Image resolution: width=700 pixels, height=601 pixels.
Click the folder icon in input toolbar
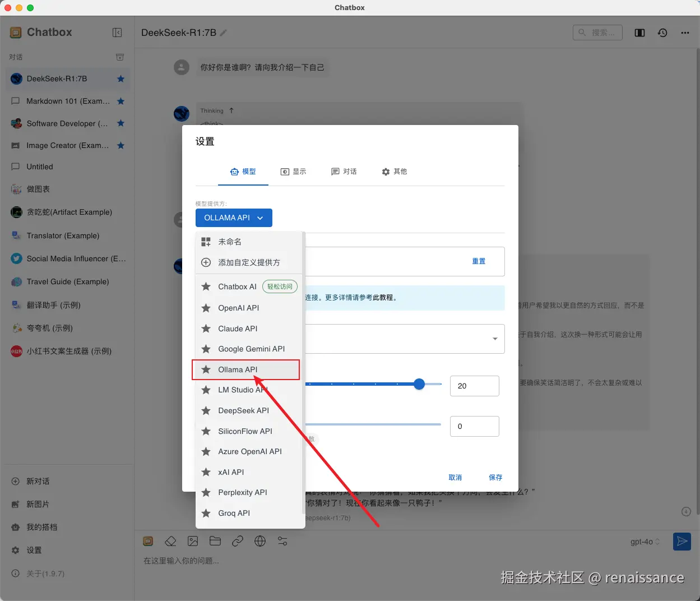pos(215,541)
